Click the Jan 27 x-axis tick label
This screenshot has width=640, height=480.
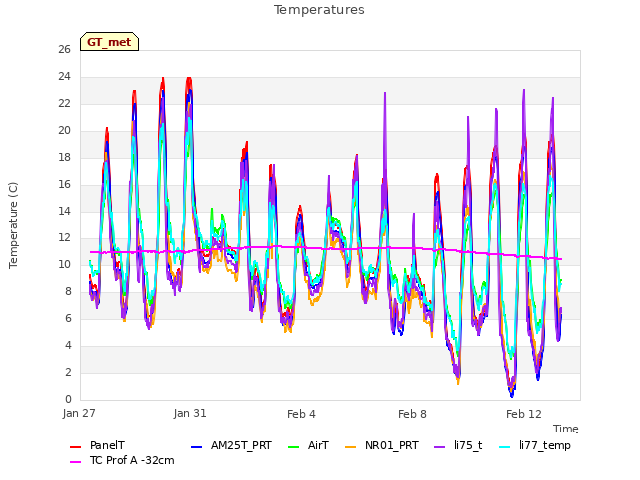[x=79, y=413]
